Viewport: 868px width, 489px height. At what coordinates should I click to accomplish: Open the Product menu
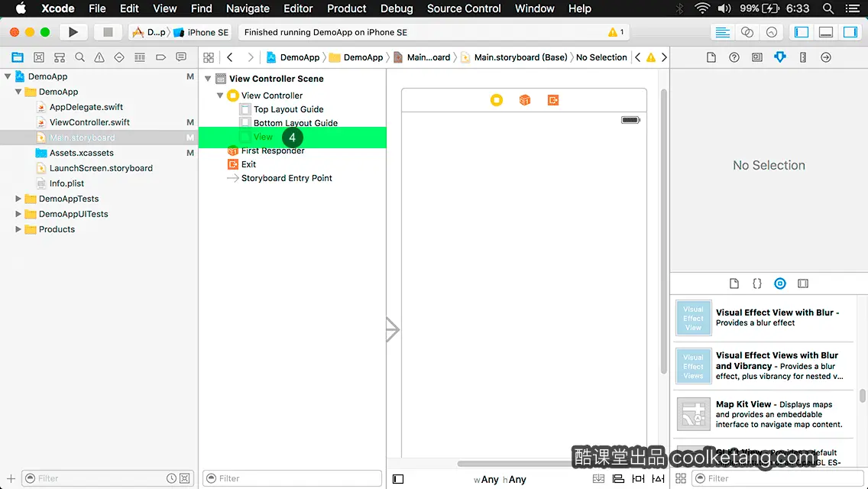347,8
